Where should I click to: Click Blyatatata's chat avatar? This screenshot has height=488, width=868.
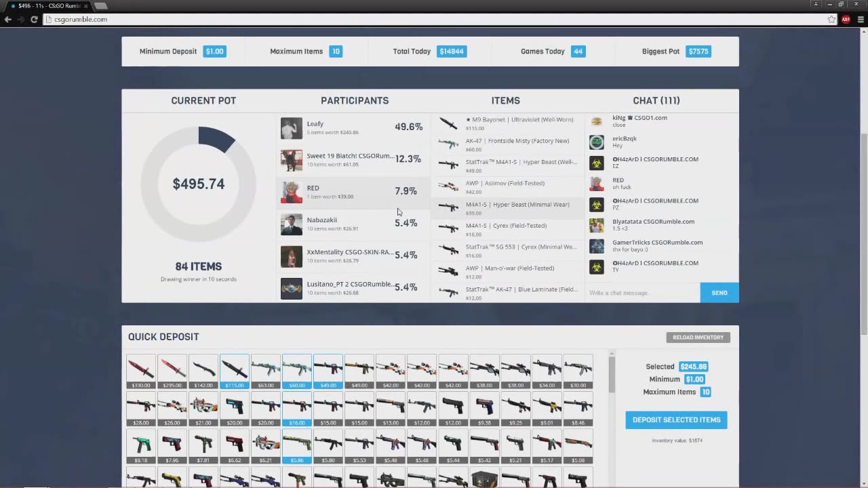(597, 225)
